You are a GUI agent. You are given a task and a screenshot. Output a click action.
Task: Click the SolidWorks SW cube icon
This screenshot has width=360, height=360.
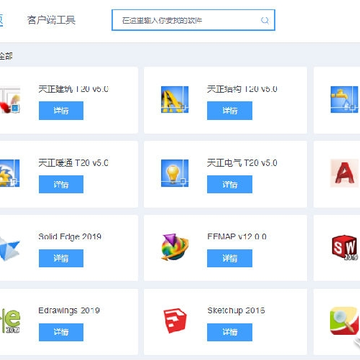point(345,247)
